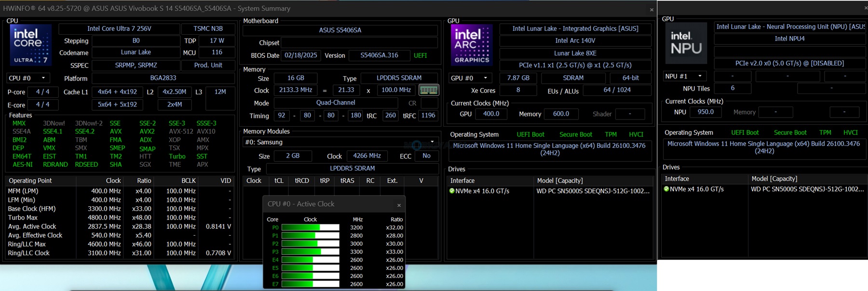The image size is (868, 291).
Task: Click the '2133.3 MHz' memory clock field
Action: click(x=296, y=90)
